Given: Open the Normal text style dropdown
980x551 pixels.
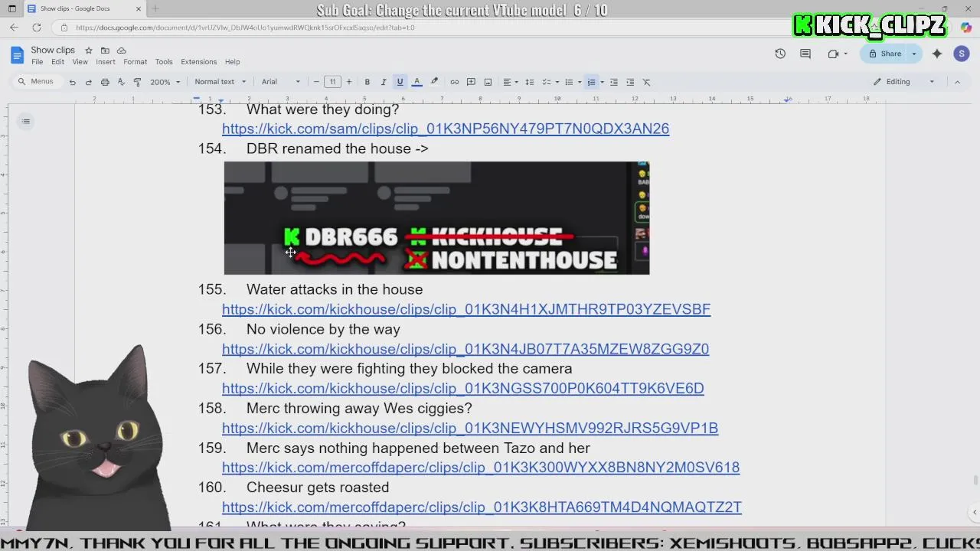Looking at the screenshot, I should tap(220, 82).
